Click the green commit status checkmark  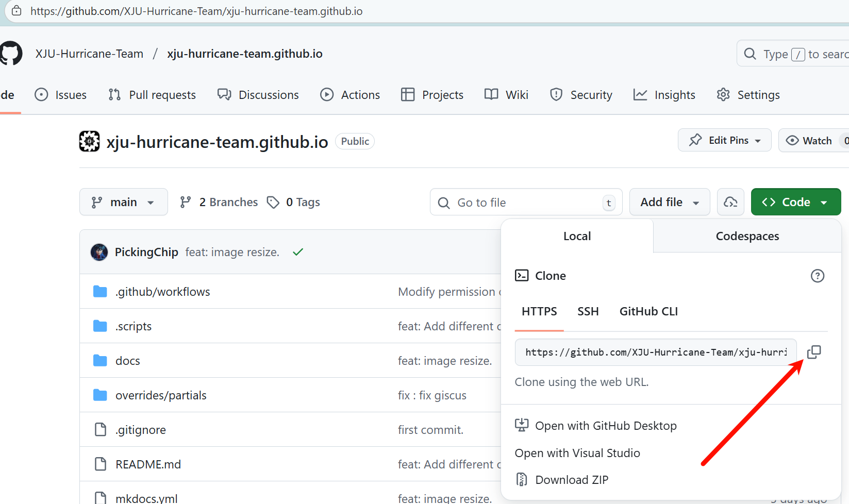[298, 252]
